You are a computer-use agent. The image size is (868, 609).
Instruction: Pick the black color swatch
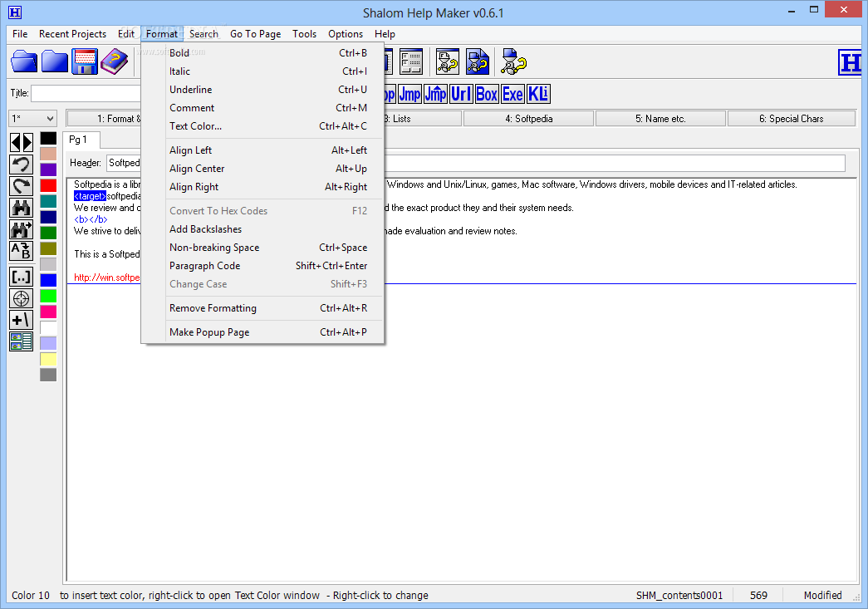tap(48, 138)
